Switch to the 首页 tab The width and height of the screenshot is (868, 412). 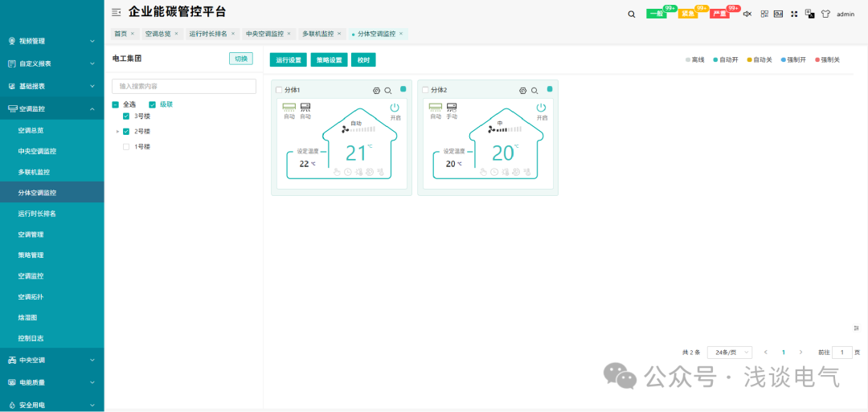click(120, 34)
